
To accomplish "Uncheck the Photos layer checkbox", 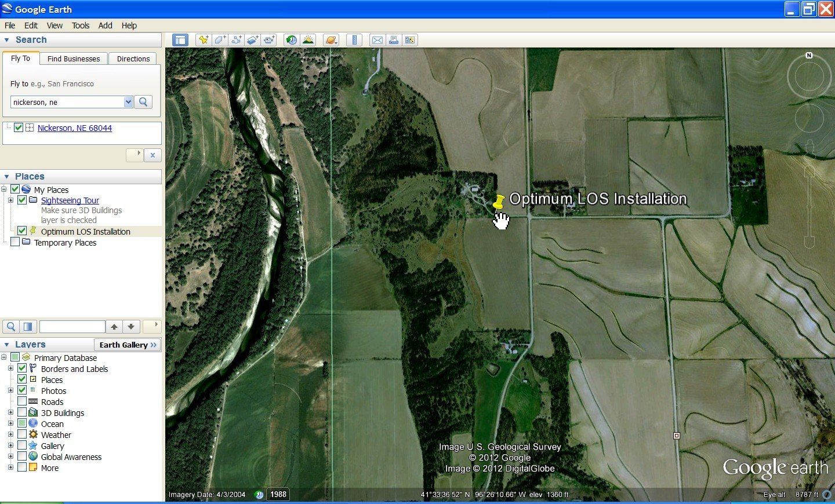I will click(22, 390).
